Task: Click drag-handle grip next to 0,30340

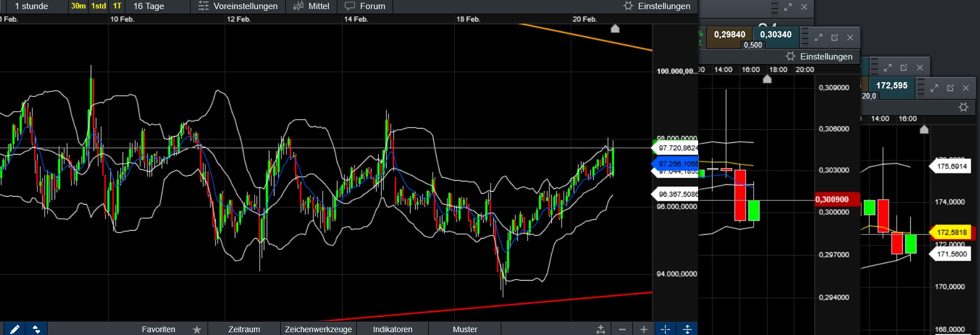Action: coord(805,37)
